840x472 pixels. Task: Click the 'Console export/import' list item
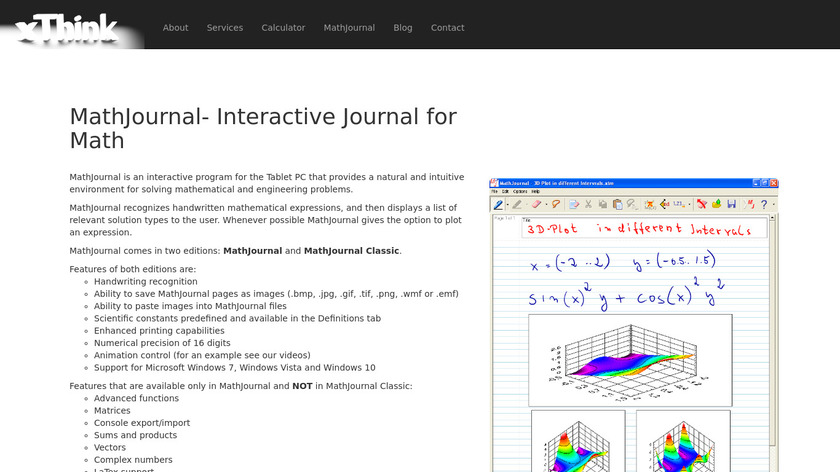coord(142,423)
